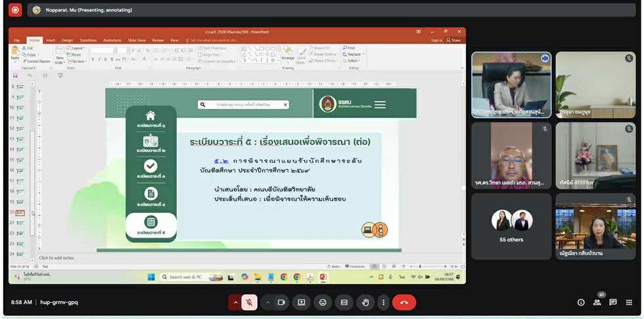Raise hand in the meeting
The height and width of the screenshot is (319, 644).
click(365, 303)
